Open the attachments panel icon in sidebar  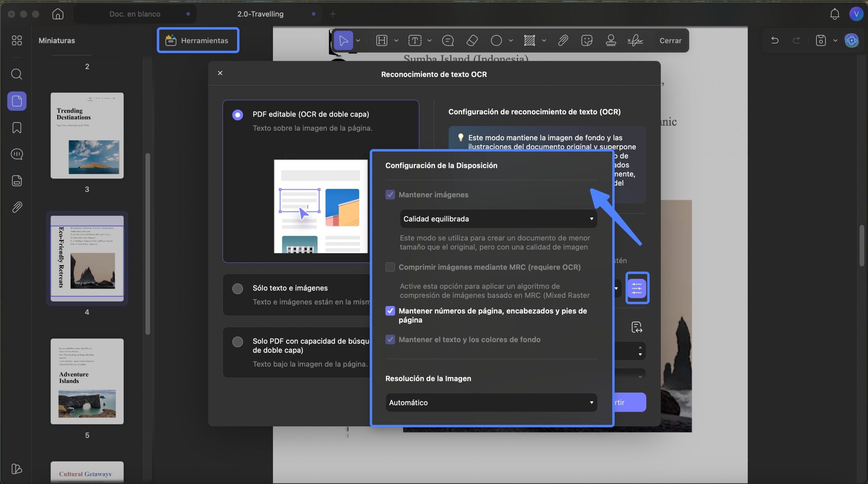pyautogui.click(x=17, y=207)
